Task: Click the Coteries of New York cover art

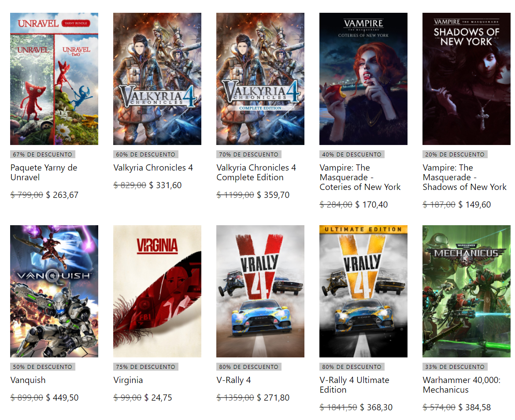Action: (363, 79)
